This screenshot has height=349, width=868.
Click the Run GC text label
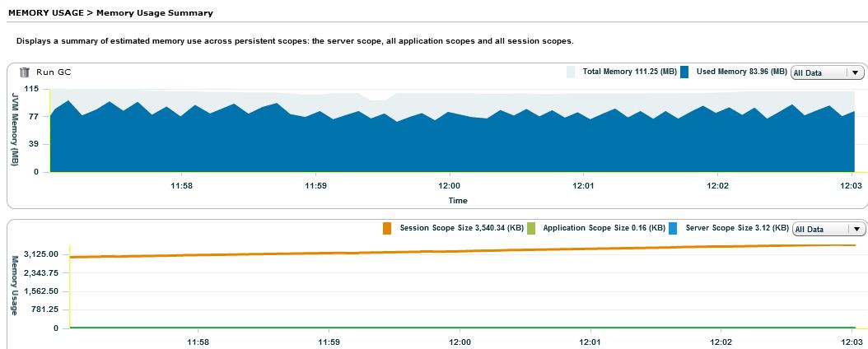point(54,72)
